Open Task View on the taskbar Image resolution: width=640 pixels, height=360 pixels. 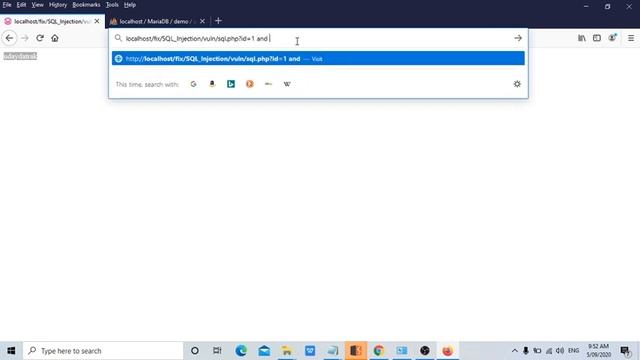[217, 351]
